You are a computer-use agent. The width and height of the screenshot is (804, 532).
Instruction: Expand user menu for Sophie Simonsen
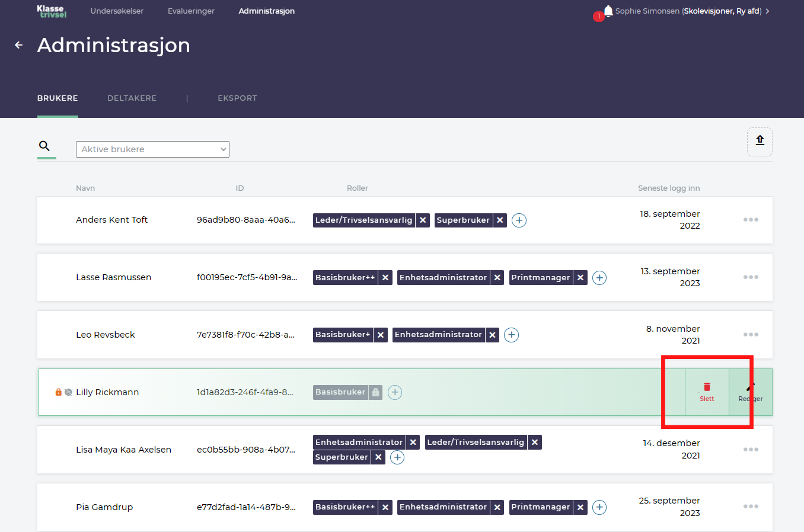pyautogui.click(x=767, y=11)
